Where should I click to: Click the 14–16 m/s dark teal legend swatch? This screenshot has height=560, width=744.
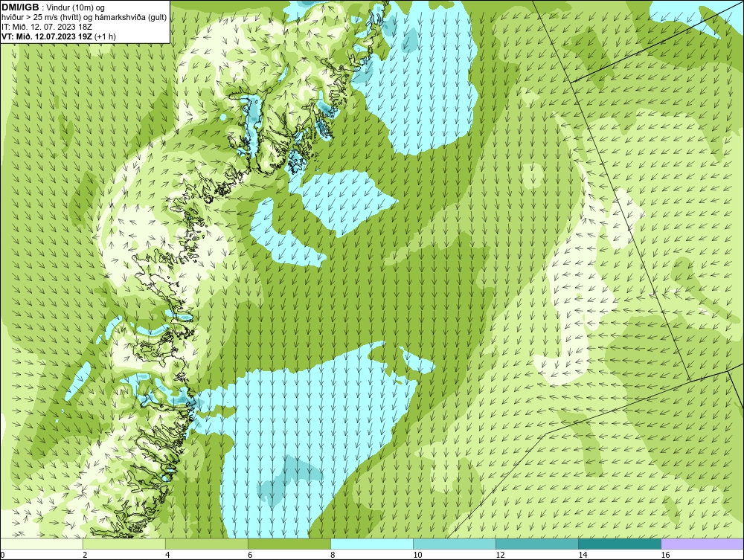[x=620, y=544]
